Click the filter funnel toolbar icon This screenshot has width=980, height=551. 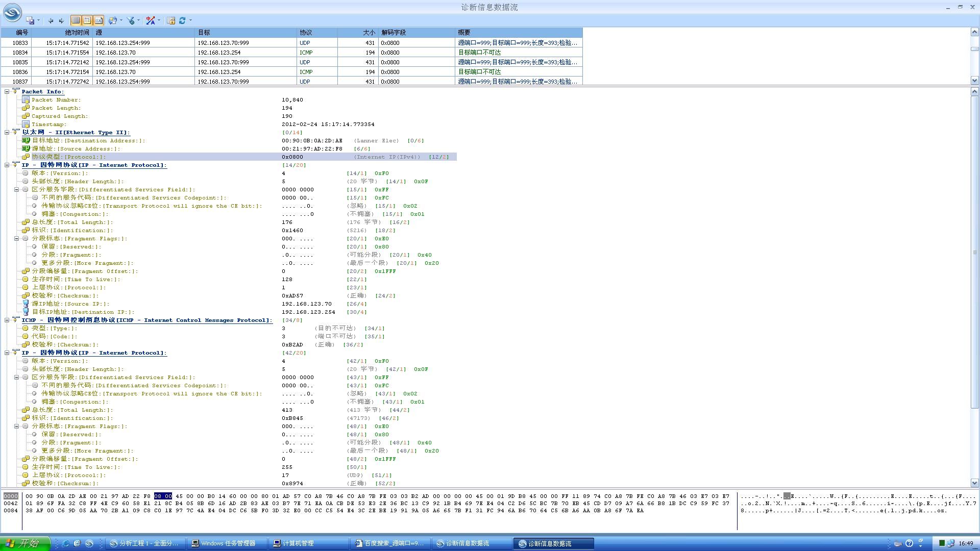coord(131,20)
